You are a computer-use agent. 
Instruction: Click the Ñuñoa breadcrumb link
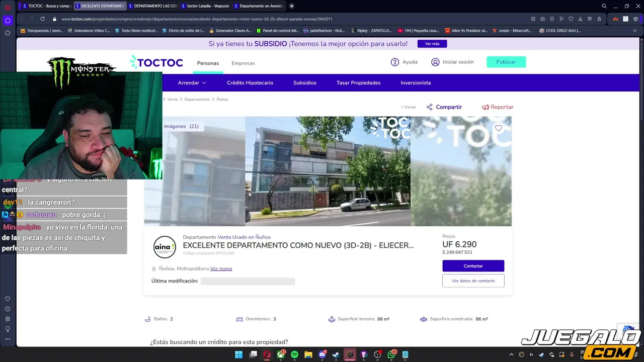point(222,100)
